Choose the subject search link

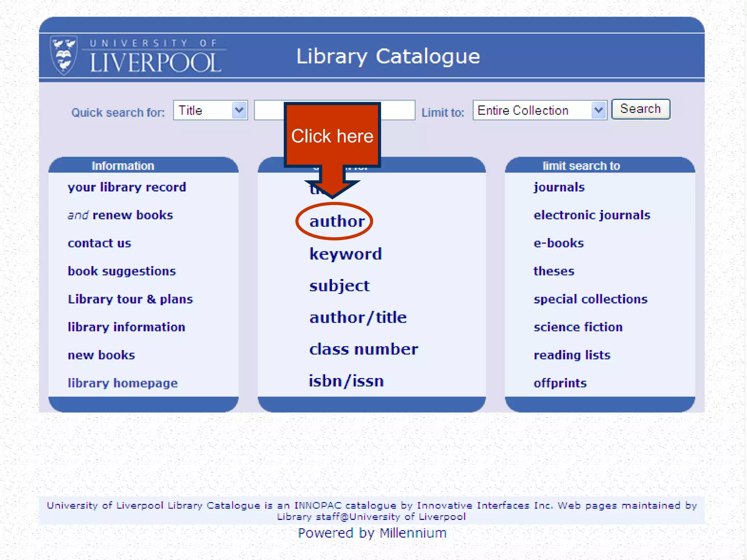[x=339, y=285]
